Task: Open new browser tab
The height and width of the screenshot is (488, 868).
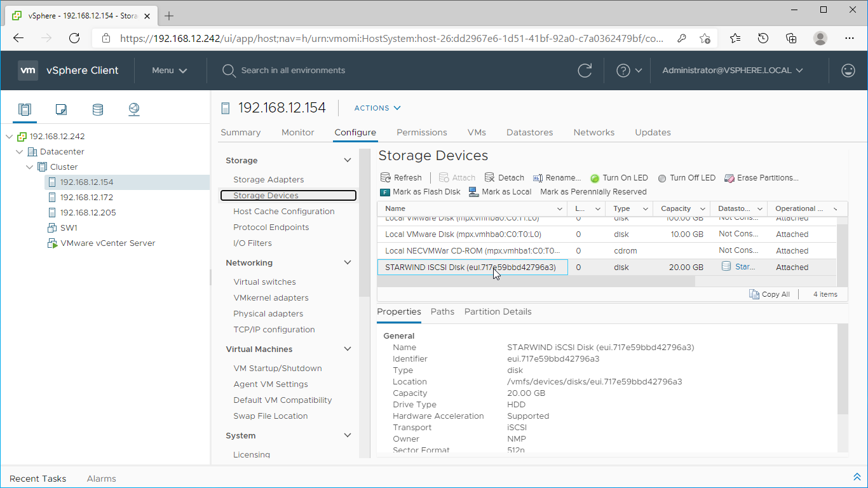Action: (x=169, y=16)
